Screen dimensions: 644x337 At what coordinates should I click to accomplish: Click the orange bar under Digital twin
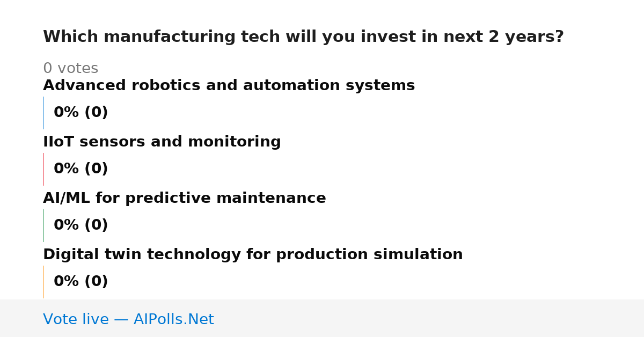43,282
